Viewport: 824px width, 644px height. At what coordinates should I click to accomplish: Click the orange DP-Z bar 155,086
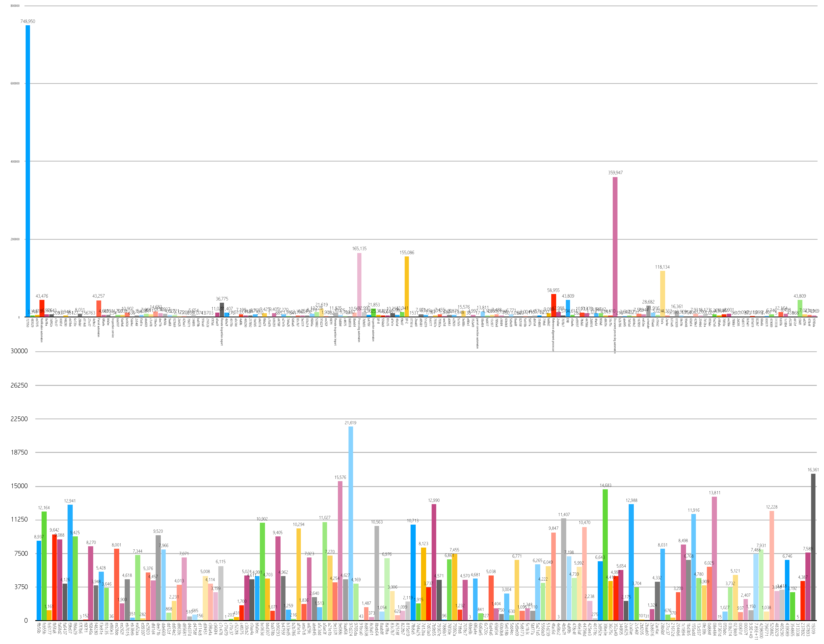407,287
